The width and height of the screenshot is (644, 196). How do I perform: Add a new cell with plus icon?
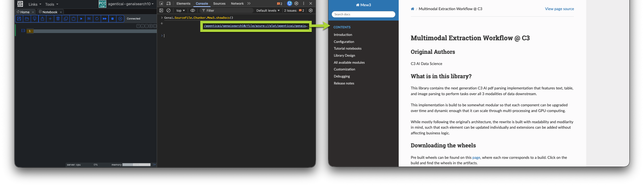click(x=50, y=19)
